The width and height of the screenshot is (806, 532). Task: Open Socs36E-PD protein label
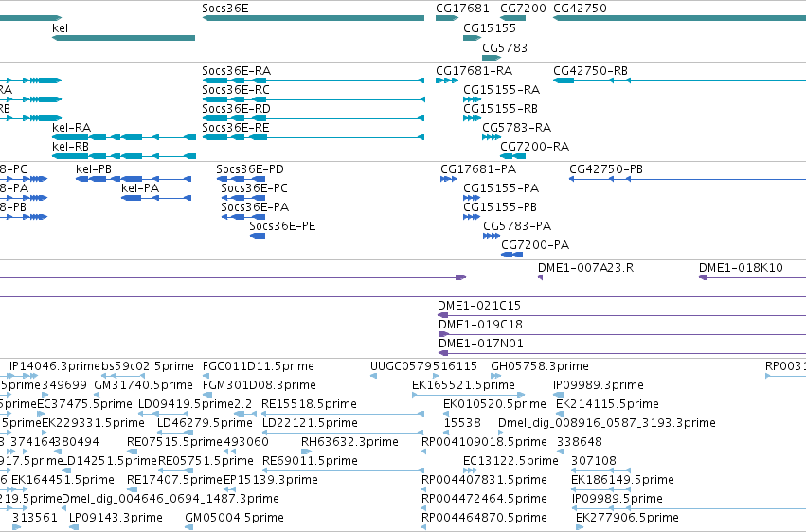250,168
